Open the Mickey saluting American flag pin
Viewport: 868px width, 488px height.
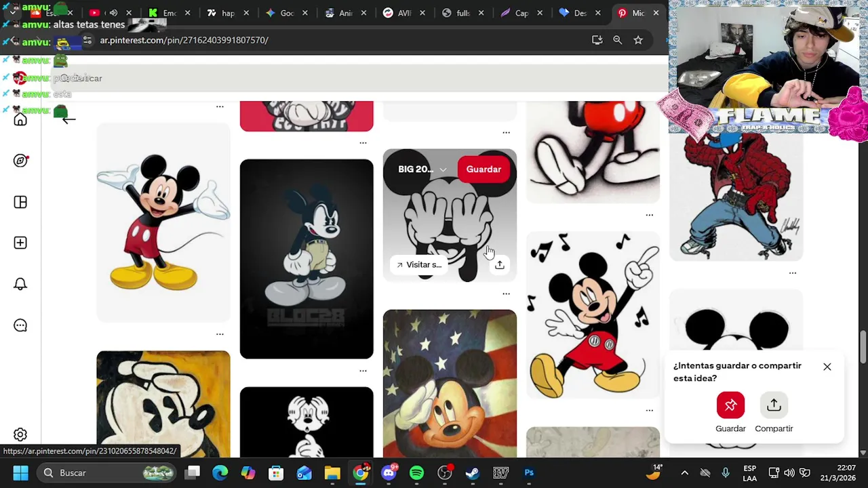point(450,384)
